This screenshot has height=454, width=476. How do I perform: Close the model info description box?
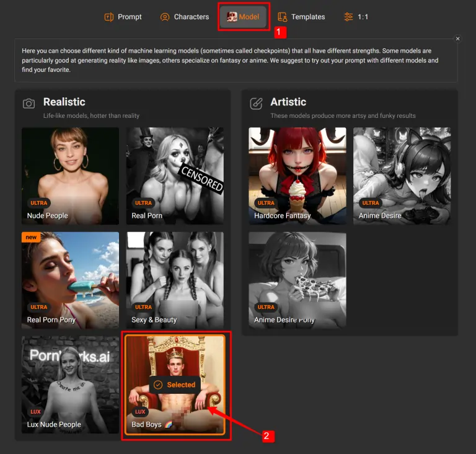pyautogui.click(x=457, y=38)
